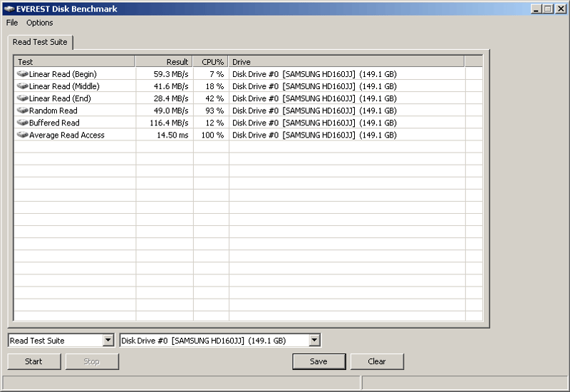Click the EVEREST title bar app icon
Screen dimensions: 570x392
[x=9, y=9]
